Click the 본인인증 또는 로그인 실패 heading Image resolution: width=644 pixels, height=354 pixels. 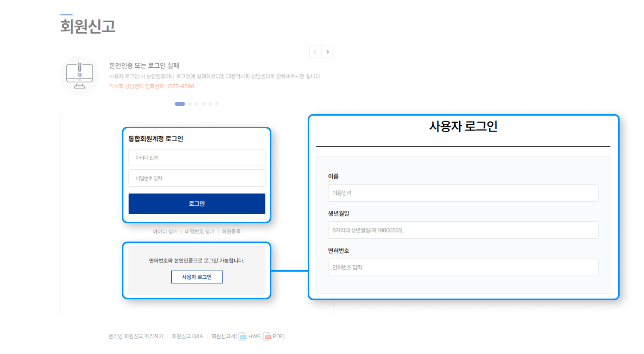tap(144, 65)
